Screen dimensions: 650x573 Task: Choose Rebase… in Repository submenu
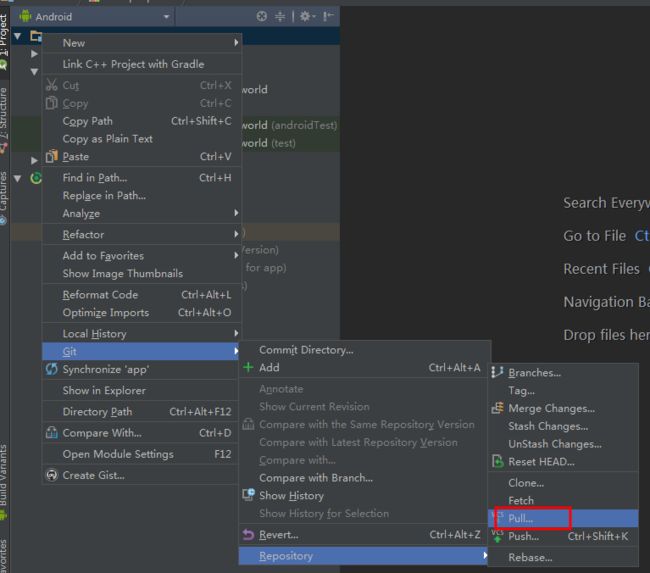click(x=563, y=558)
